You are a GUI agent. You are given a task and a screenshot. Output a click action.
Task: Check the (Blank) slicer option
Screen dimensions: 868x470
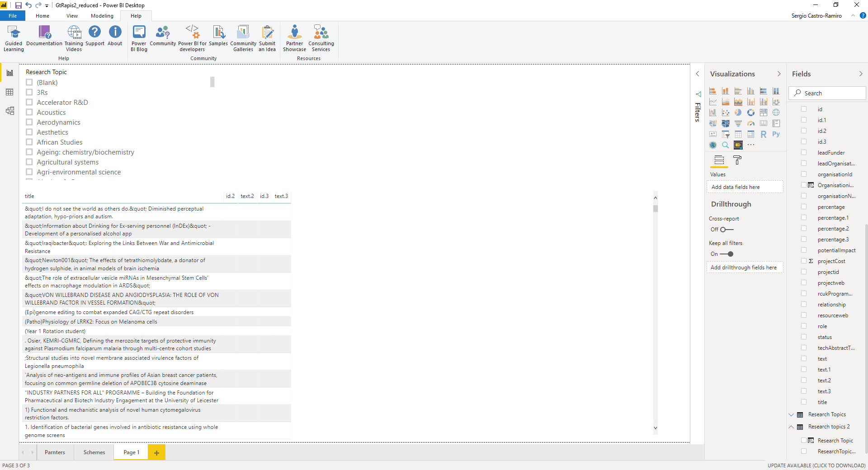pos(29,82)
